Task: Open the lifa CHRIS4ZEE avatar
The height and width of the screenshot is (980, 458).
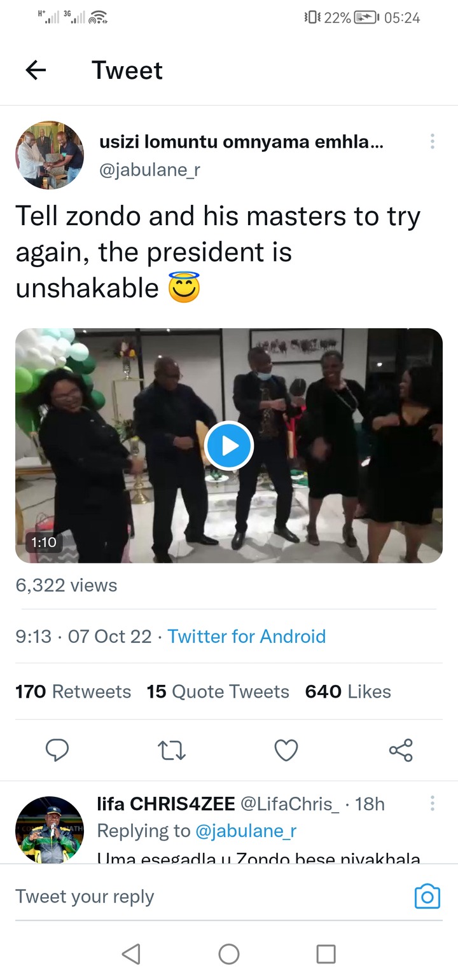Action: coord(50,829)
